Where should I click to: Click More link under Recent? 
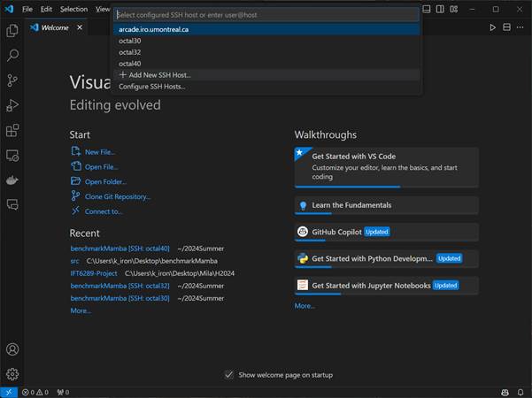(81, 310)
